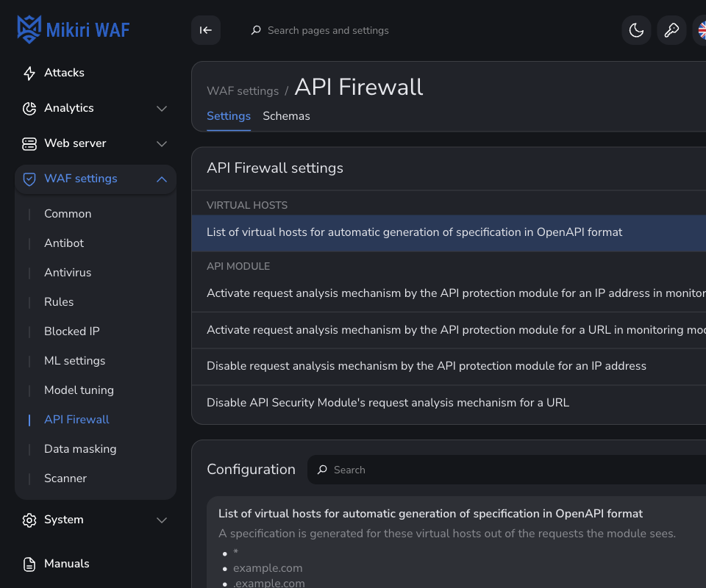Click the Attacks lightning icon
The image size is (706, 588).
click(29, 73)
